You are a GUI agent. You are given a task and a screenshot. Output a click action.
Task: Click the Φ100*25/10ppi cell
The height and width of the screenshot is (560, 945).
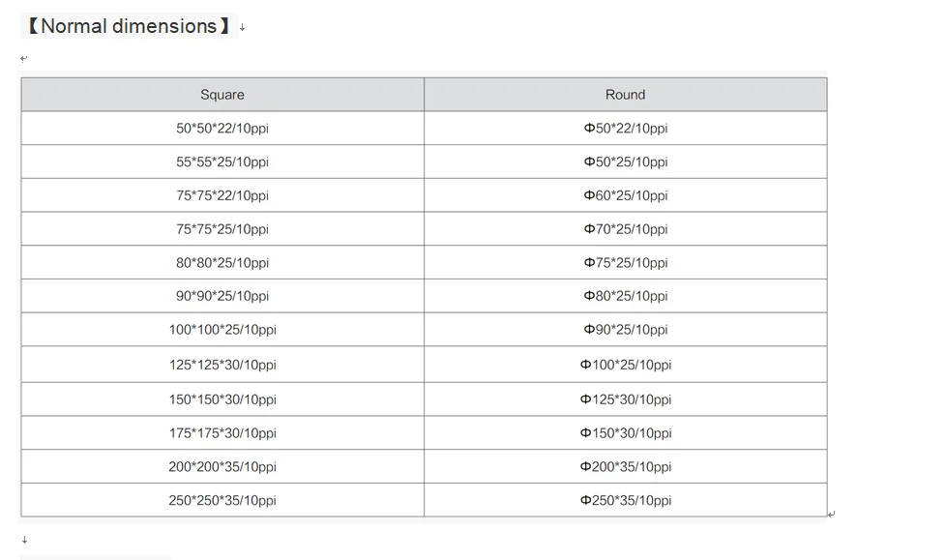coord(625,365)
